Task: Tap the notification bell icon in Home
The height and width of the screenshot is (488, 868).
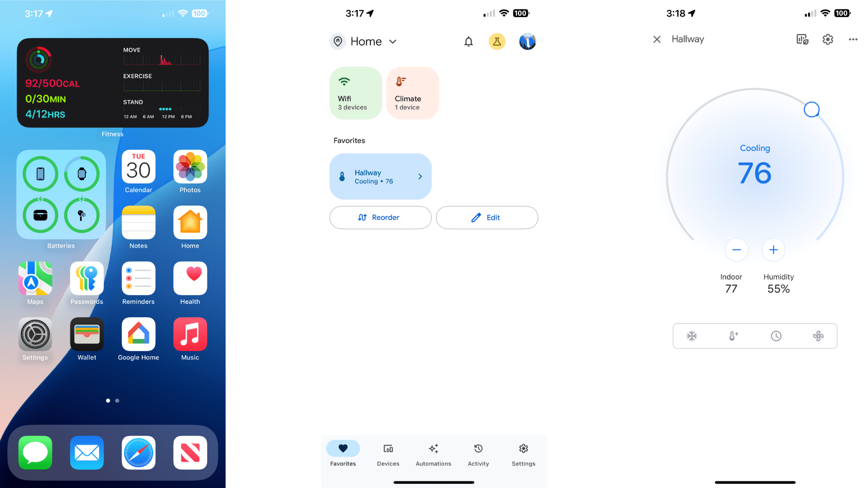Action: [x=468, y=41]
